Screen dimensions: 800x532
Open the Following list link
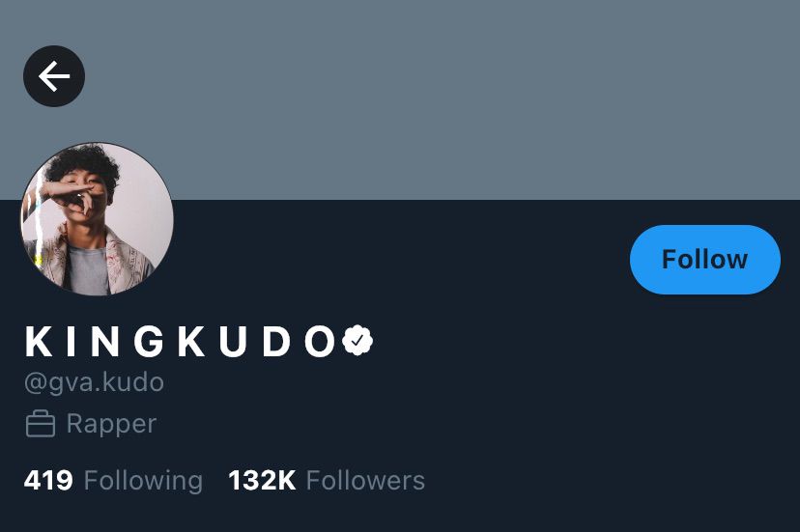[113, 481]
